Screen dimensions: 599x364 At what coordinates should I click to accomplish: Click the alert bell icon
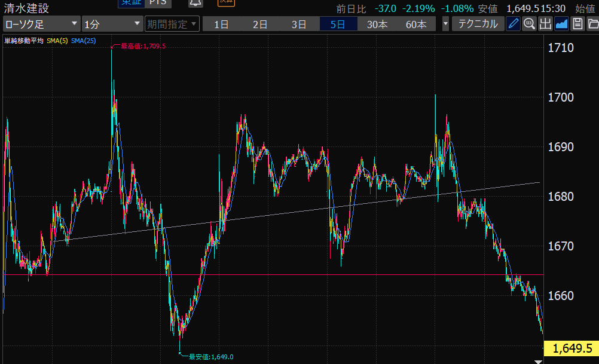click(195, 3)
